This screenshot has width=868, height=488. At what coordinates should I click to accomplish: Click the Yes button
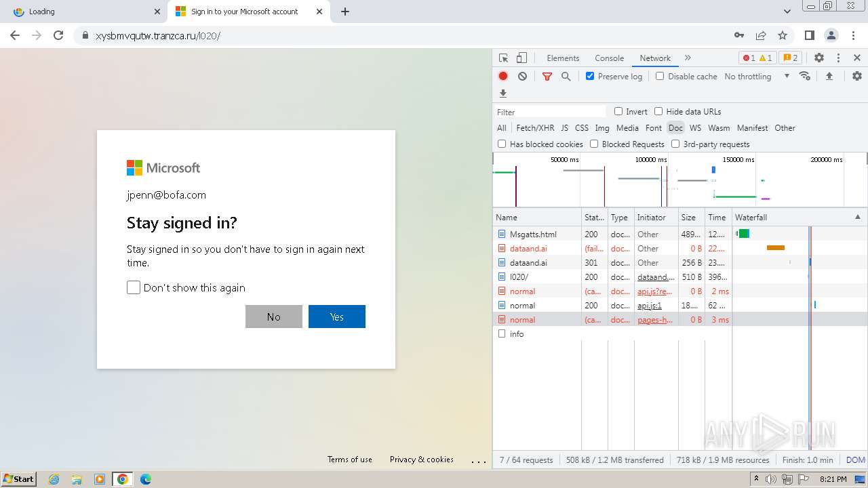[337, 317]
